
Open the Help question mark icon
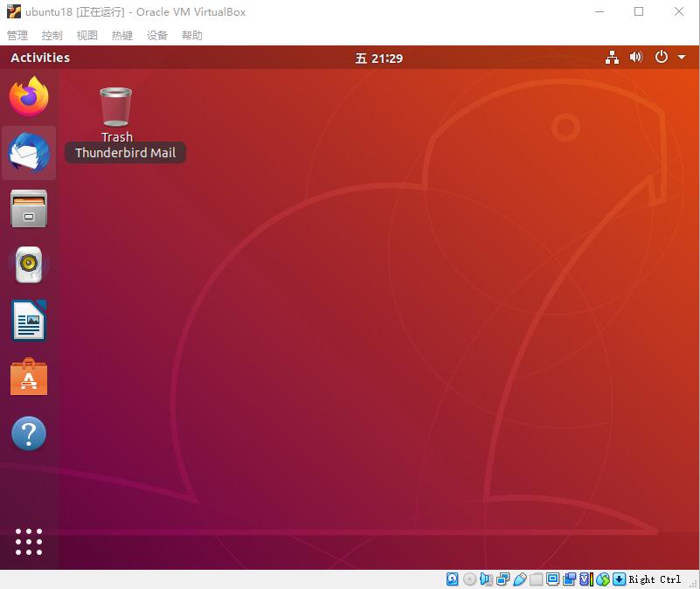(x=29, y=433)
